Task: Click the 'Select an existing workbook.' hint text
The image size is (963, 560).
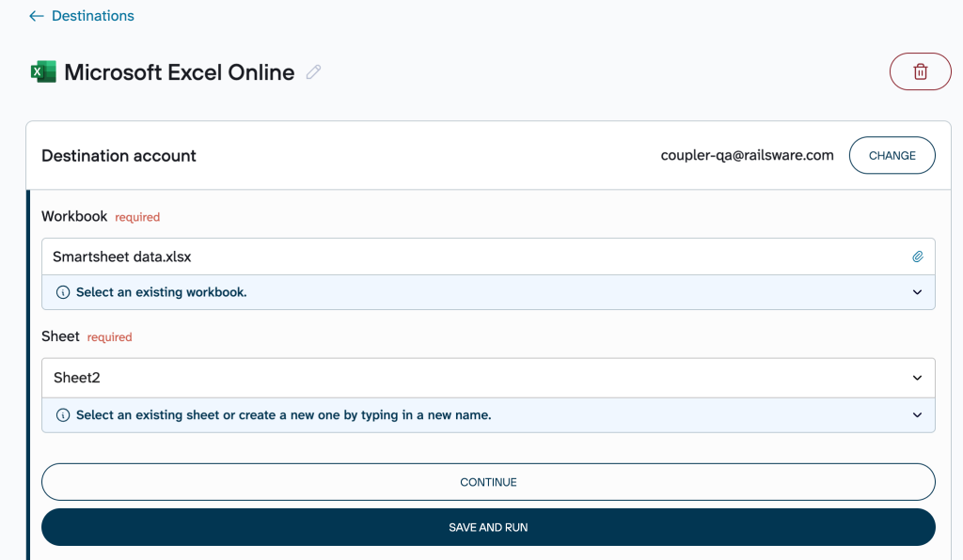Action: (161, 292)
